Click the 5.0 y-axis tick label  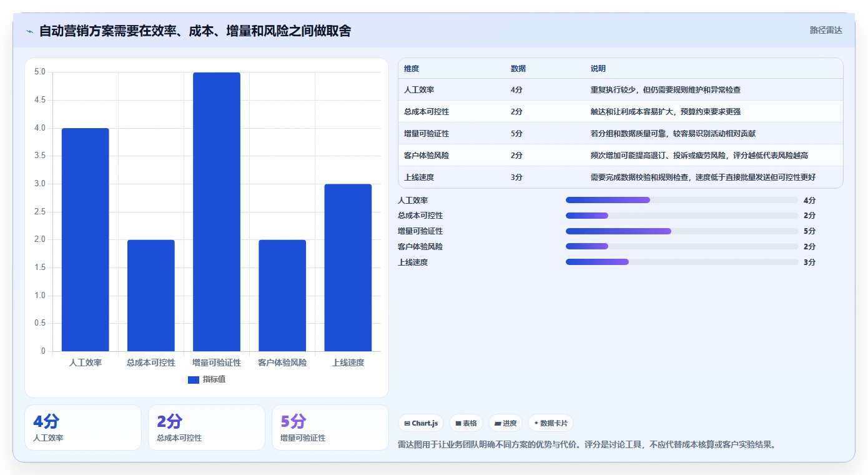[x=39, y=72]
